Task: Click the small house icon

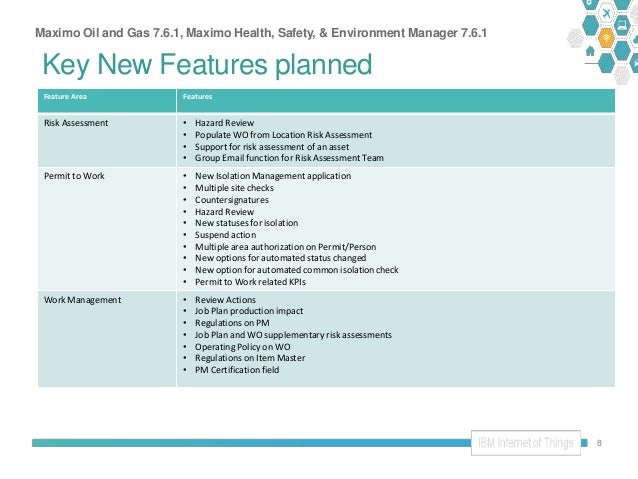Action: (590, 51)
